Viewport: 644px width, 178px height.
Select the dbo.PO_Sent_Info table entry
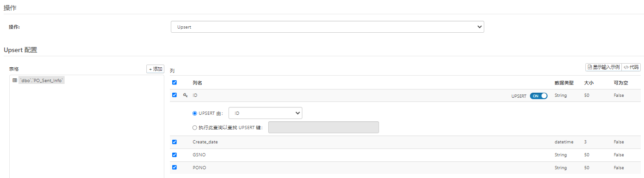tap(42, 80)
